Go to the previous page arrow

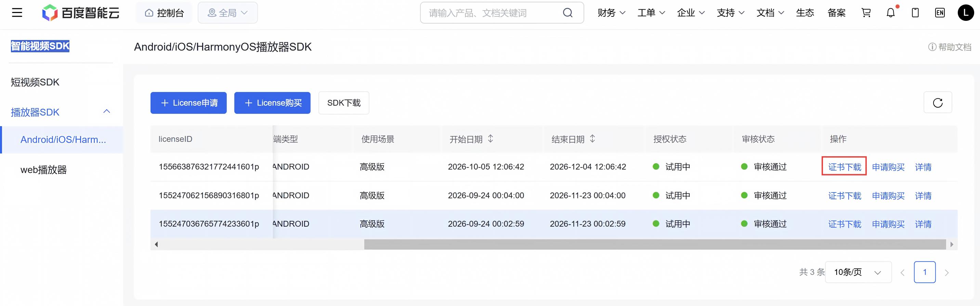click(902, 272)
